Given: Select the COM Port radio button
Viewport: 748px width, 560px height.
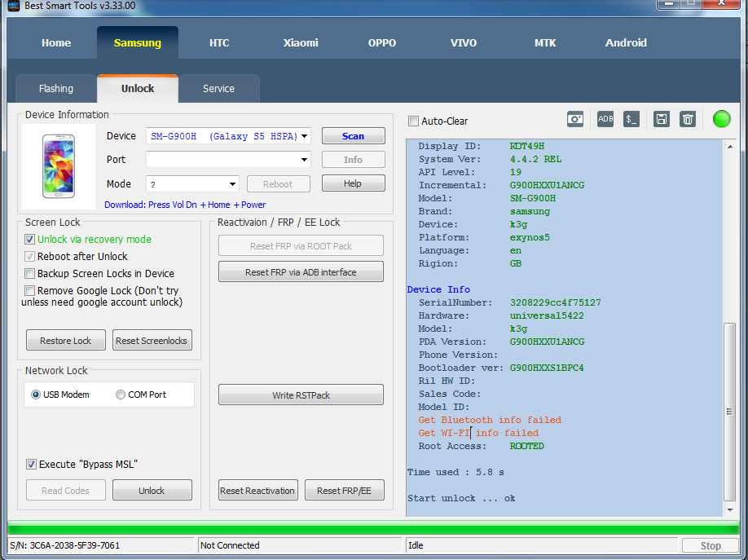Looking at the screenshot, I should point(121,395).
